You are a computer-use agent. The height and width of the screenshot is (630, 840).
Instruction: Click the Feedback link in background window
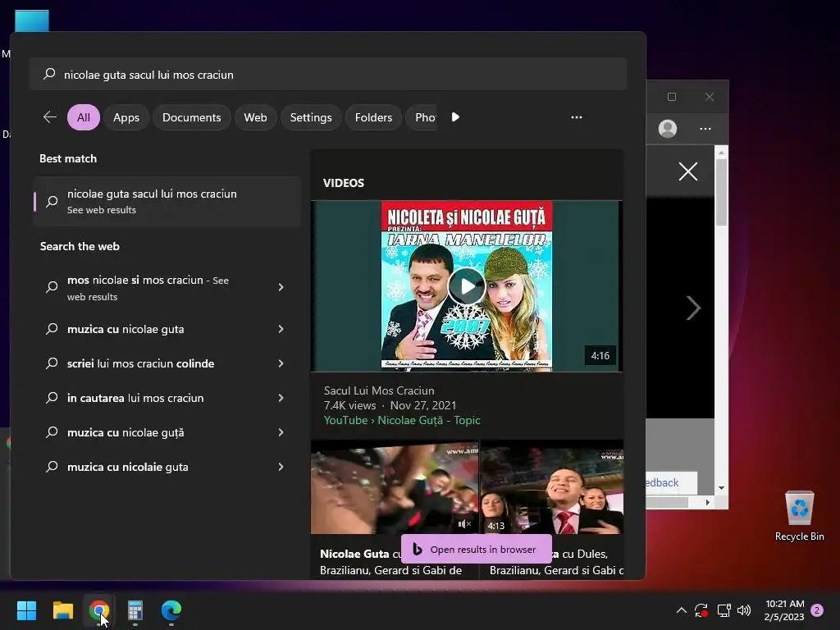pos(662,482)
